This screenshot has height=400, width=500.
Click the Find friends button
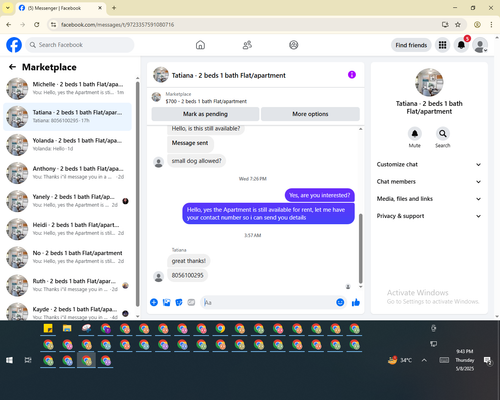coord(411,45)
